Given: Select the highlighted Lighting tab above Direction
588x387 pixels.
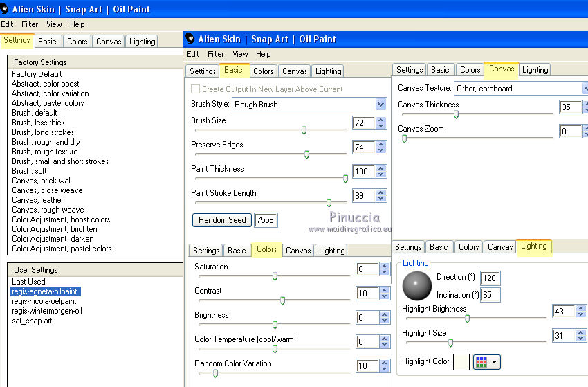Looking at the screenshot, I should tap(533, 246).
